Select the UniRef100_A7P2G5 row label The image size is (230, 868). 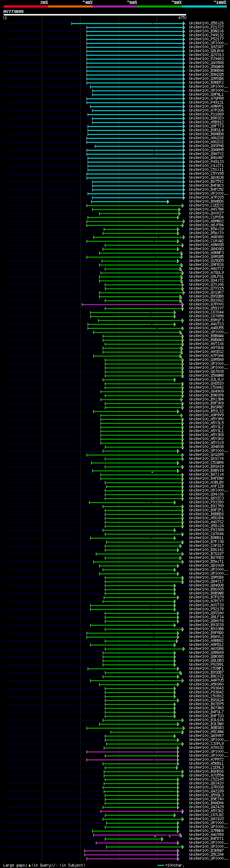coord(206,198)
